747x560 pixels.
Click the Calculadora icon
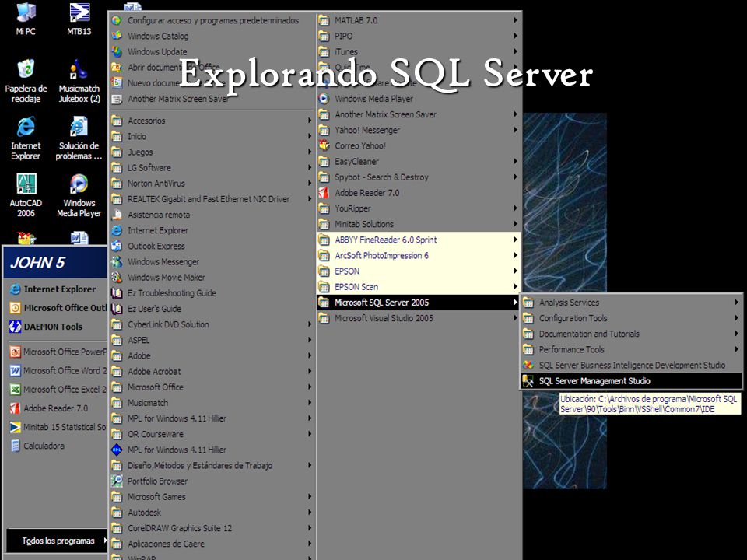point(16,446)
